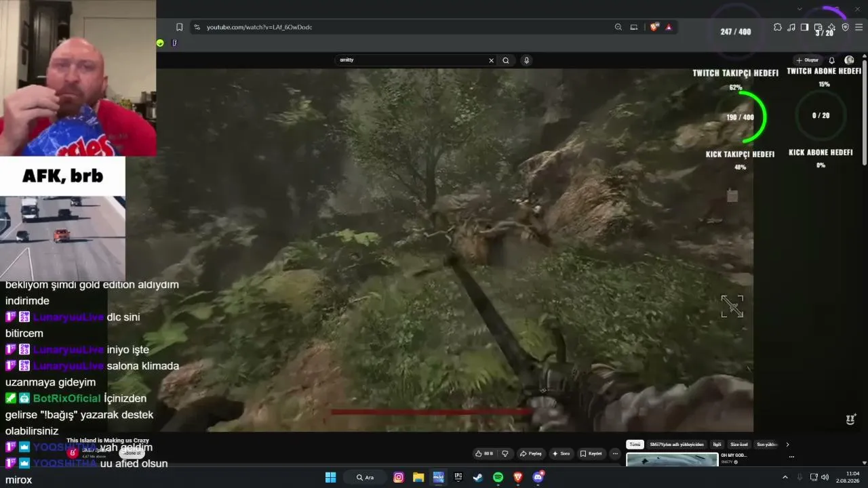Click the "Kaydet" save button

point(591,453)
